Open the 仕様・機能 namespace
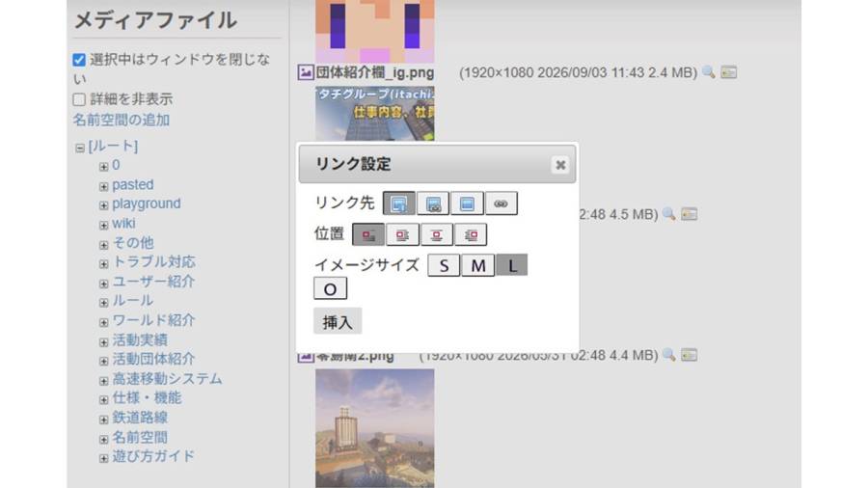This screenshot has height=488, width=868. pyautogui.click(x=147, y=397)
